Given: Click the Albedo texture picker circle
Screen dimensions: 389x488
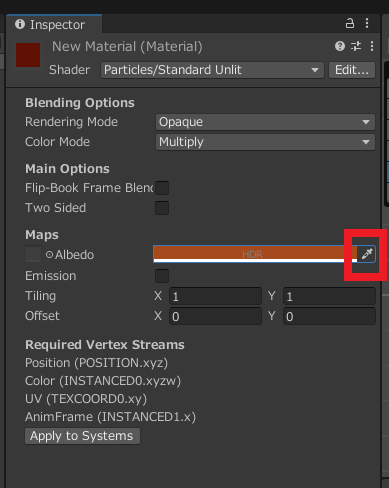Looking at the screenshot, I should (49, 255).
